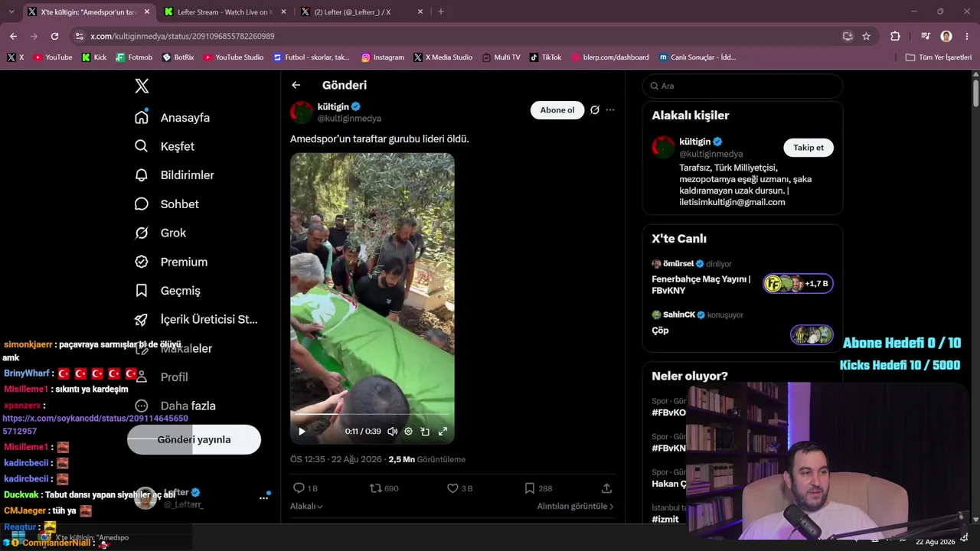Click the Abone ol subscribe button
Image resolution: width=980 pixels, height=551 pixels.
pyautogui.click(x=557, y=110)
